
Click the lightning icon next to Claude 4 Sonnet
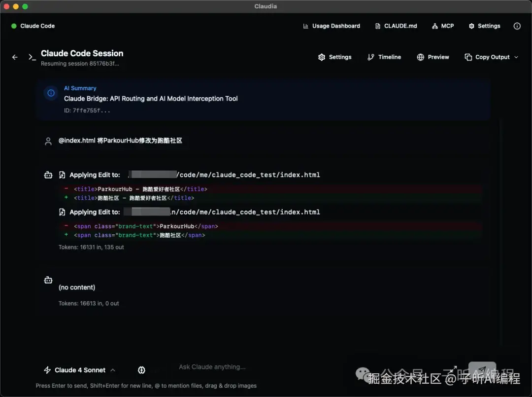(x=47, y=370)
